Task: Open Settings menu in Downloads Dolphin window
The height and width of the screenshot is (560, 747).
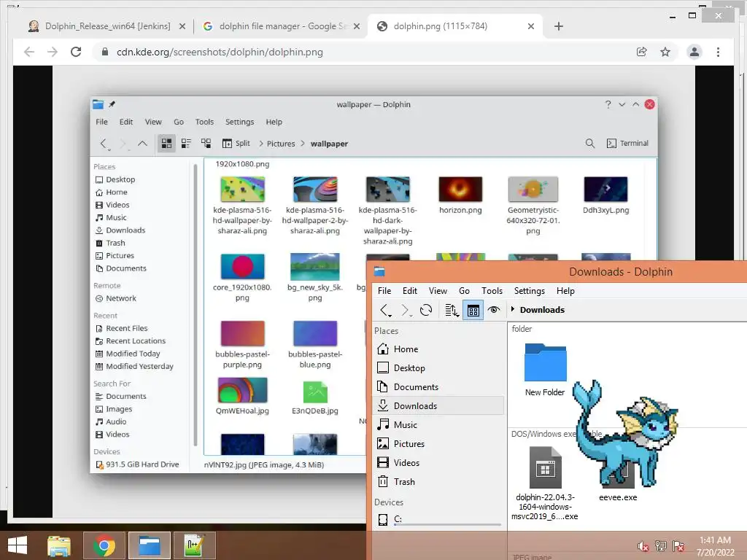Action: 530,291
